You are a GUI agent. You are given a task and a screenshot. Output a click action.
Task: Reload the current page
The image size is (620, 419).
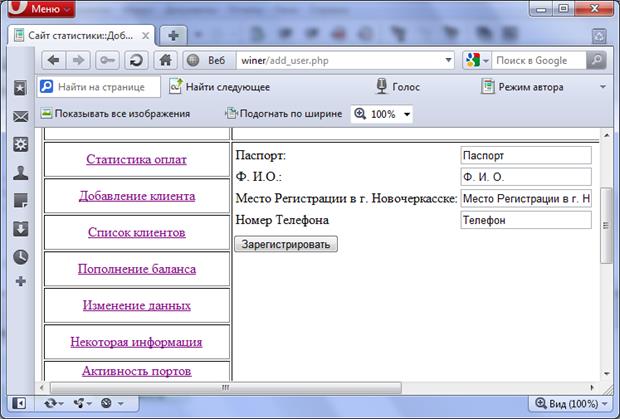[x=136, y=60]
